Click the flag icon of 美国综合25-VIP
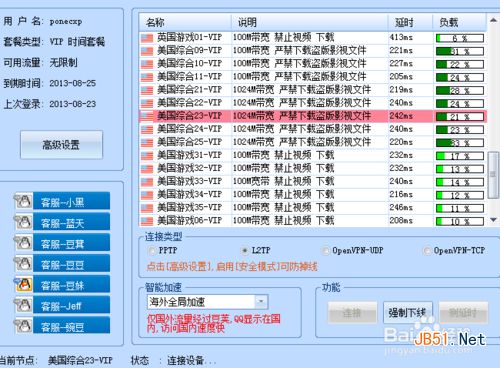The width and height of the screenshot is (500, 368). point(147,143)
